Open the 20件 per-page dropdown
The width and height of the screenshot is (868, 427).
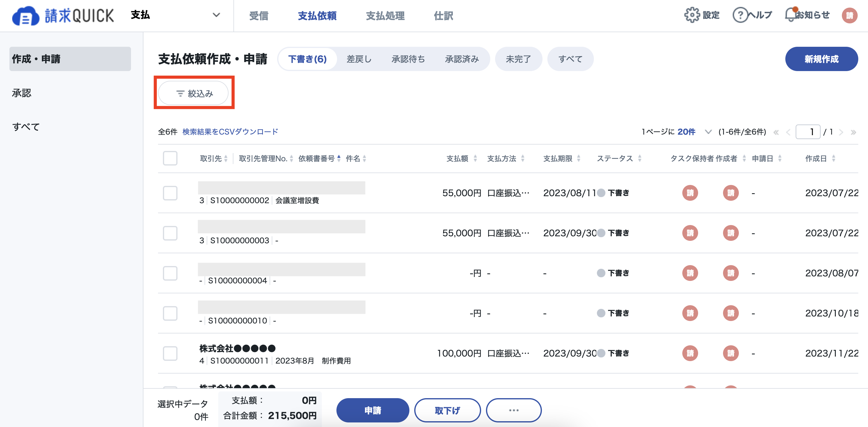pos(694,132)
